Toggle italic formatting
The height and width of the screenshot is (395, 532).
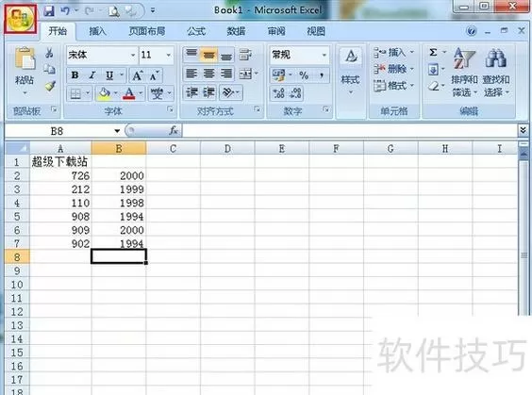pos(91,75)
